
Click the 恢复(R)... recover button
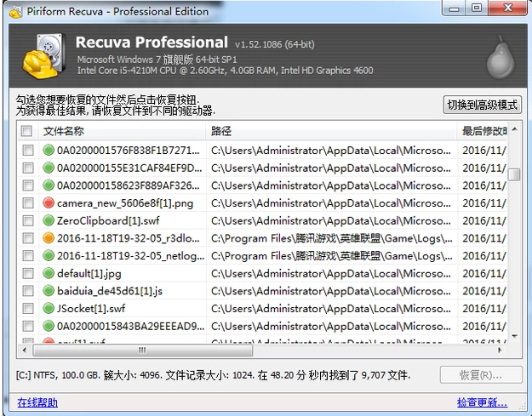click(x=481, y=375)
